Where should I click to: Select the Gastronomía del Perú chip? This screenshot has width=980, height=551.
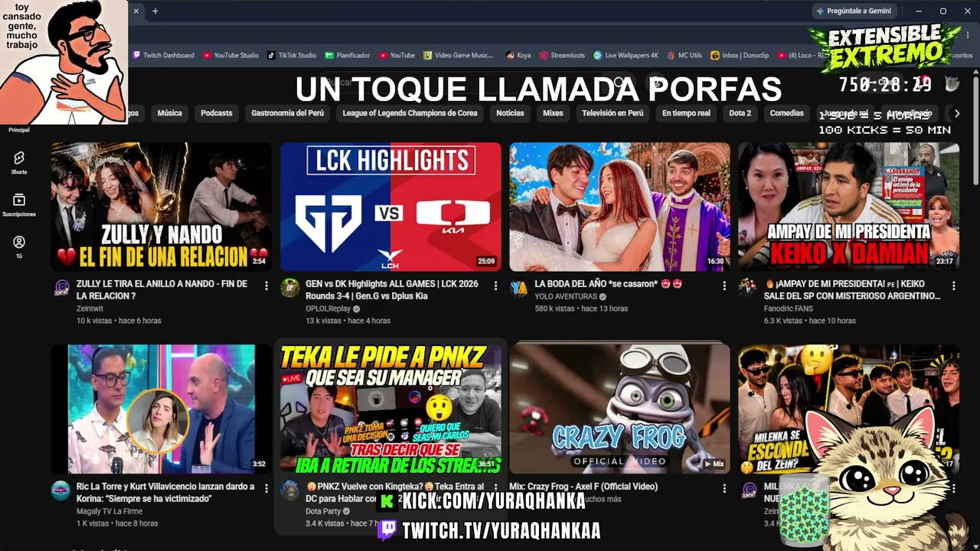pyautogui.click(x=287, y=113)
